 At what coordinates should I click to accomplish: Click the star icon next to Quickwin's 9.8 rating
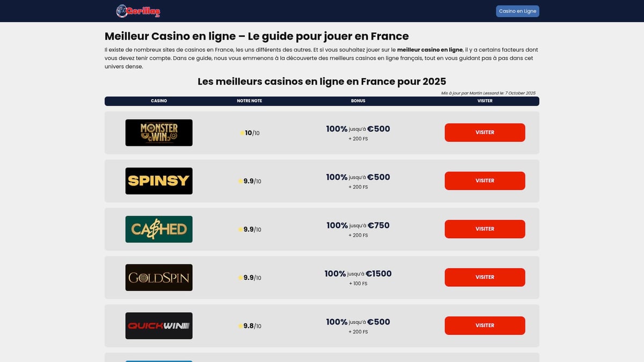[x=241, y=326]
